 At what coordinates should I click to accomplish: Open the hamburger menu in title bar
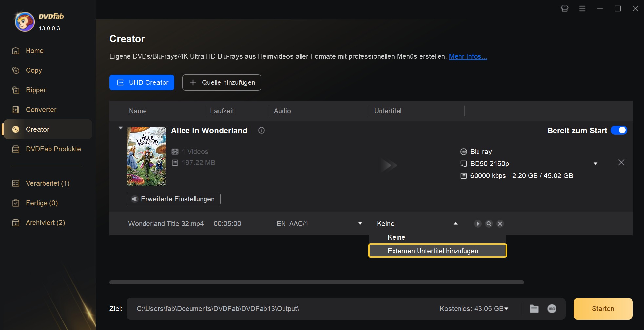pyautogui.click(x=582, y=9)
